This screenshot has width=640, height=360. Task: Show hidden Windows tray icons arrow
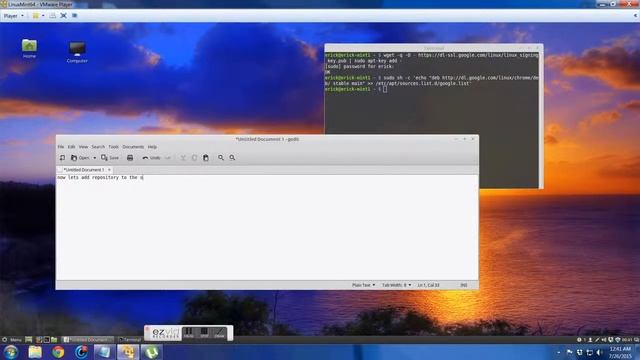pyautogui.click(x=559, y=352)
